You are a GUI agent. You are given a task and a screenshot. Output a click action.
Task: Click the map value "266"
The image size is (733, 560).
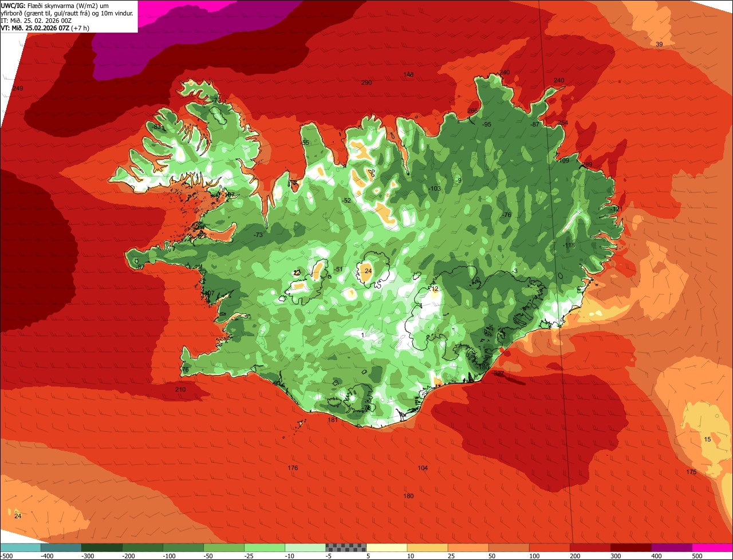472,111
